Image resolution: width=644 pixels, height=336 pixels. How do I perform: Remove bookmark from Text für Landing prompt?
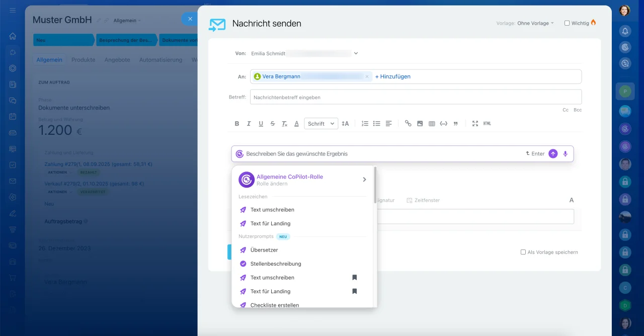[x=354, y=291]
